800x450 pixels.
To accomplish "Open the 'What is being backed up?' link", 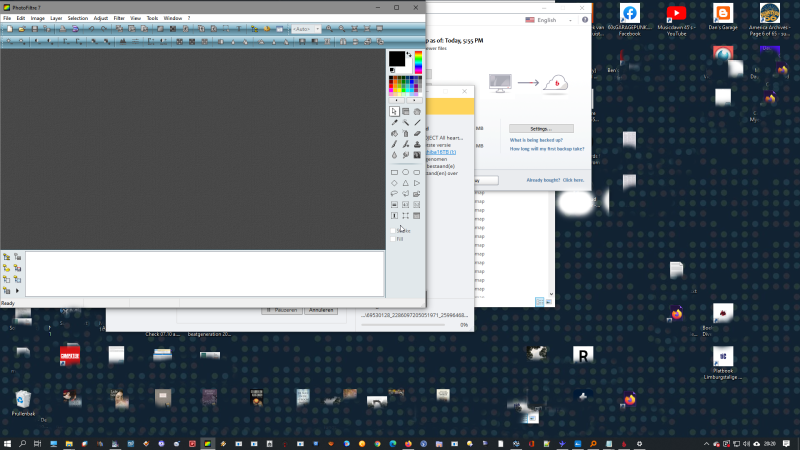I will [x=537, y=140].
